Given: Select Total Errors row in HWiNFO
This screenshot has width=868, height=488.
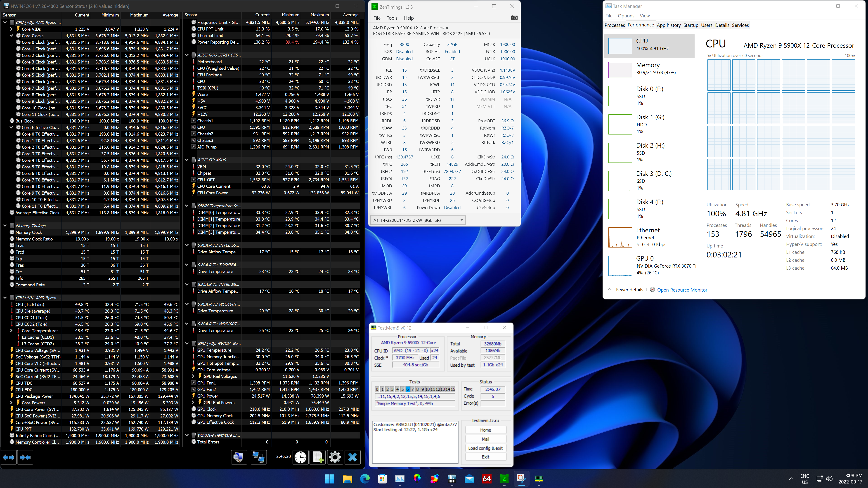Looking at the screenshot, I should pyautogui.click(x=271, y=442).
